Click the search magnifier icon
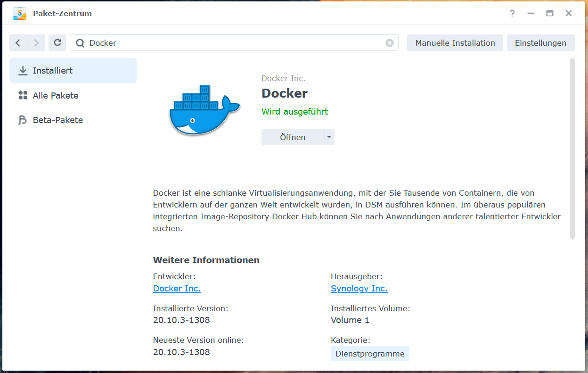This screenshot has width=588, height=373. point(80,42)
